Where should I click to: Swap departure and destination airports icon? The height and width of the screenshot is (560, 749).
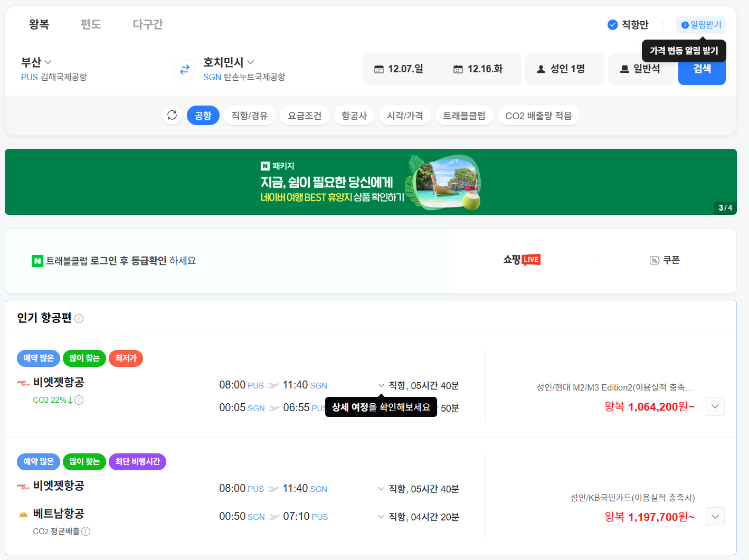tap(185, 69)
